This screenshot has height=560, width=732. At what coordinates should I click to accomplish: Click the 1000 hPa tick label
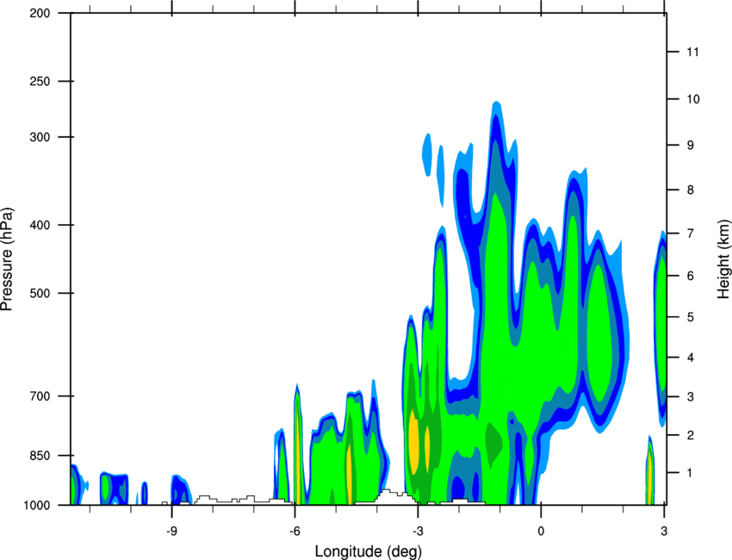click(x=37, y=506)
